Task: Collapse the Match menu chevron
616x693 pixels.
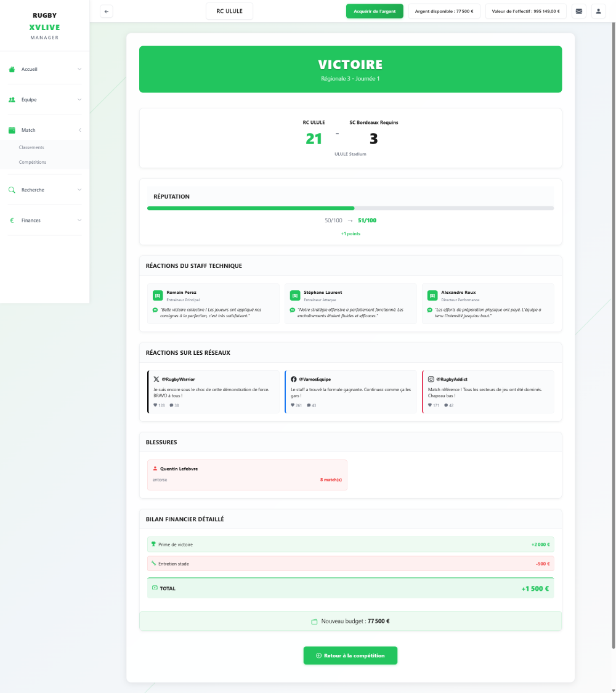Action: coord(79,131)
